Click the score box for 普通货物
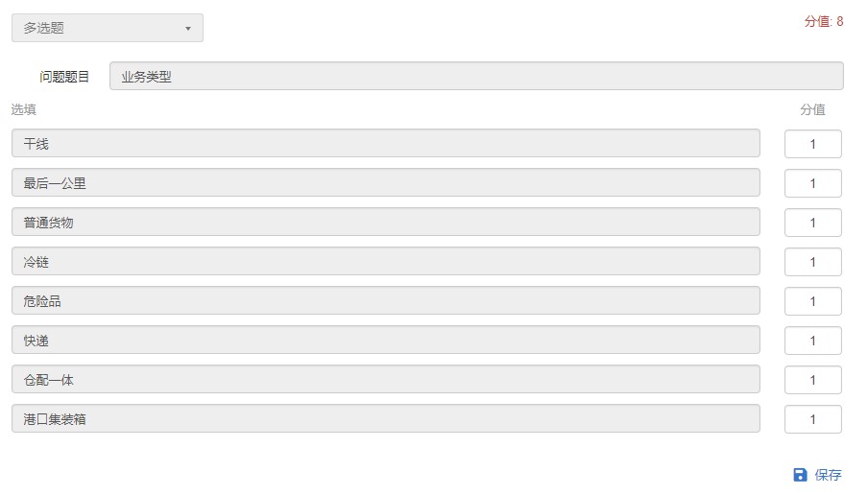This screenshot has height=495, width=868. click(812, 223)
